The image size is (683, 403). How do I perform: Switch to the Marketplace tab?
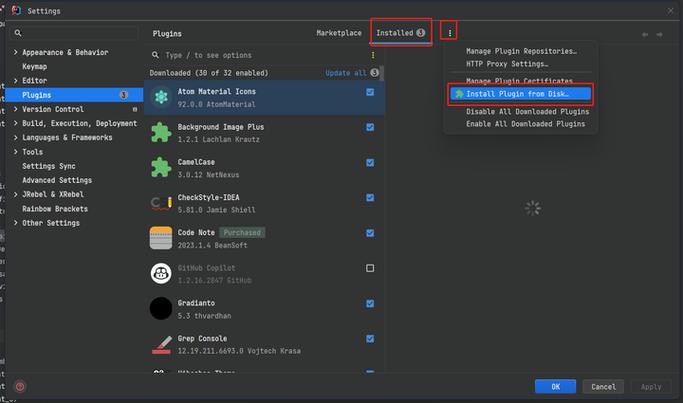pos(339,33)
